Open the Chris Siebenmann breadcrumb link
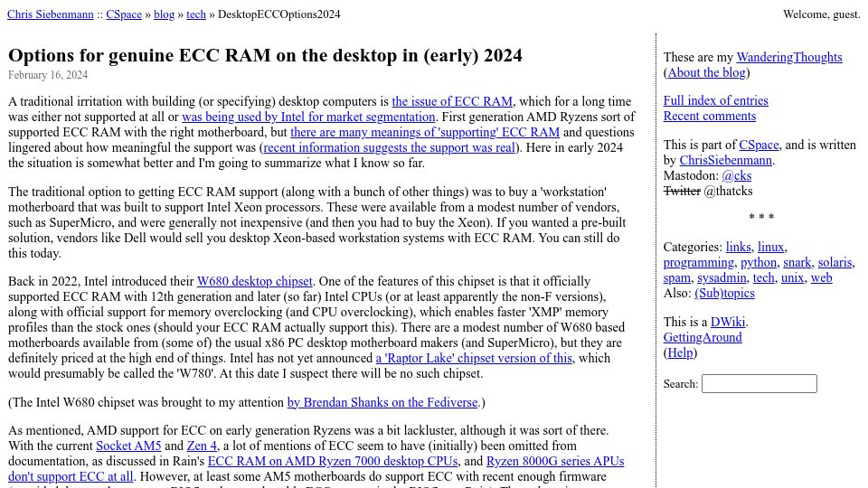868x488 pixels. point(51,14)
